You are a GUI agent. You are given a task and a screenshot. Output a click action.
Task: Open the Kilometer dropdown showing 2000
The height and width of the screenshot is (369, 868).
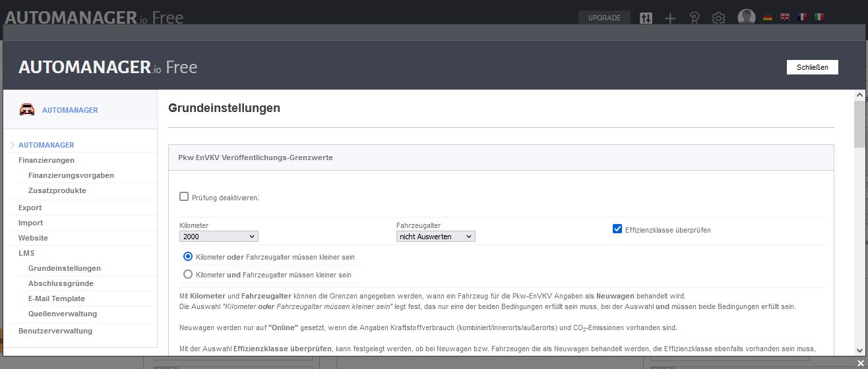click(x=218, y=237)
